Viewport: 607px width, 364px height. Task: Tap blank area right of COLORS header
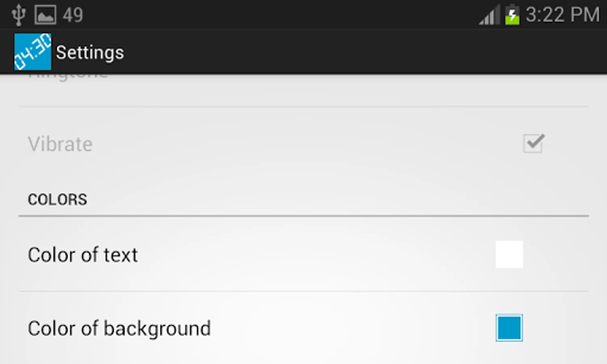[x=324, y=199]
